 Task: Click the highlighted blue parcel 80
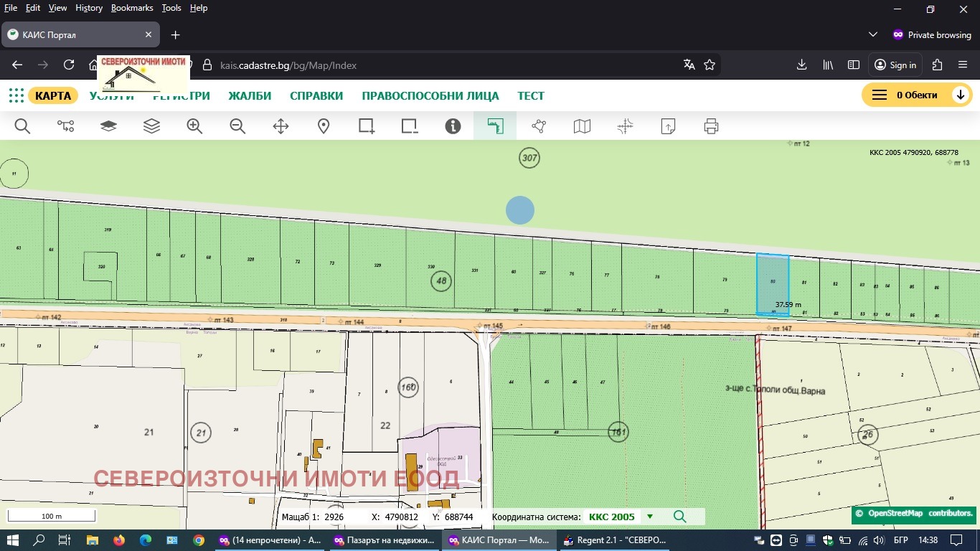pyautogui.click(x=773, y=283)
